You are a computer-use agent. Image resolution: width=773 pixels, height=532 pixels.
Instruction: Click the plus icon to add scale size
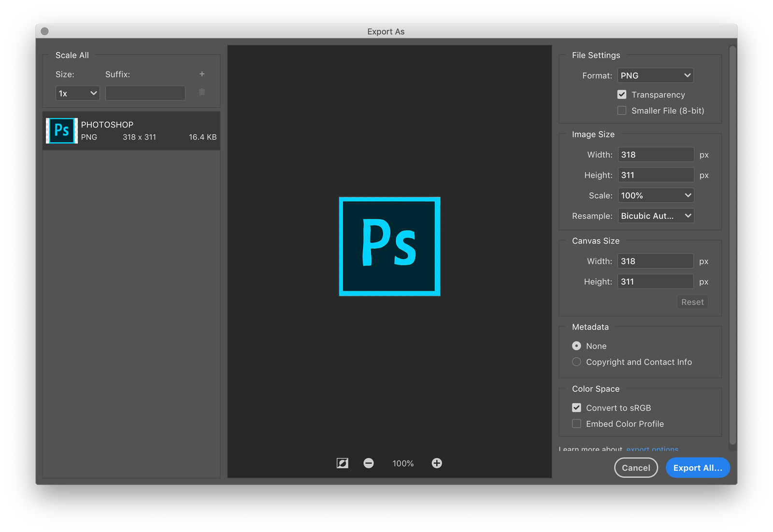pyautogui.click(x=202, y=74)
